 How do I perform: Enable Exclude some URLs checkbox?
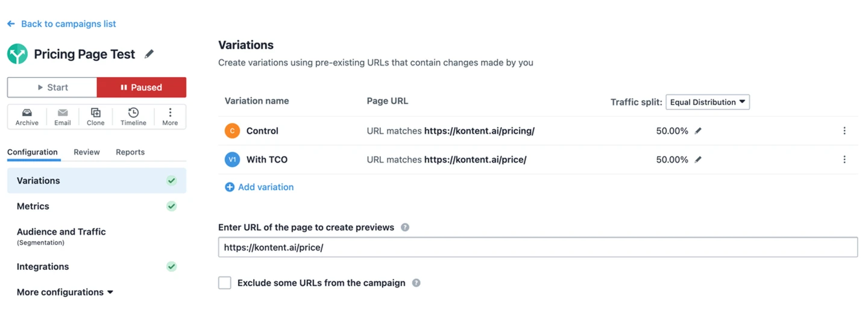tap(225, 283)
